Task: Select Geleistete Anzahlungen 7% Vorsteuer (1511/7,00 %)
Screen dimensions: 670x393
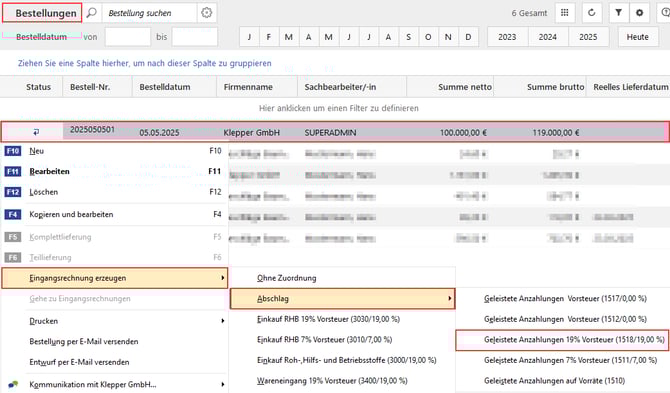Action: pos(562,360)
